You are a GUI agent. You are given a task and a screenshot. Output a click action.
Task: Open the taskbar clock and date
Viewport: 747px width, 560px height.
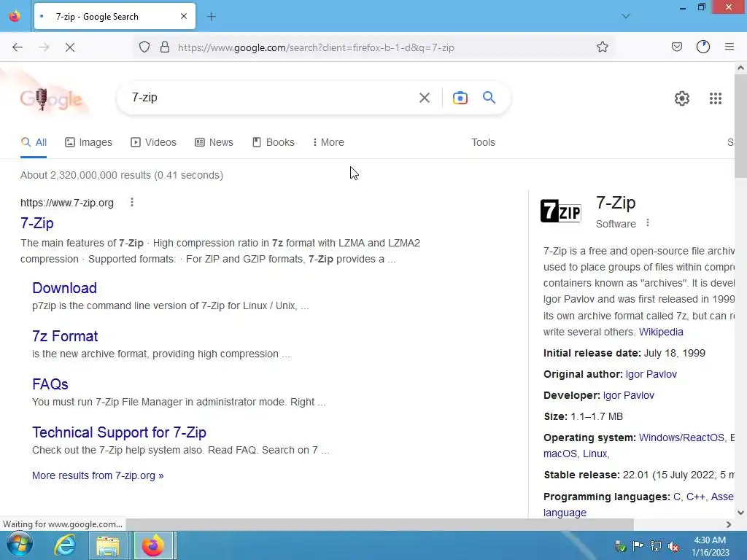click(710, 546)
